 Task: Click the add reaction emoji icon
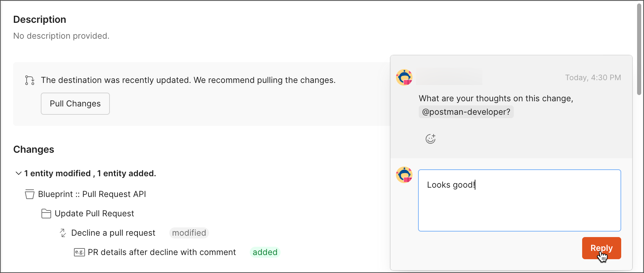click(x=430, y=139)
